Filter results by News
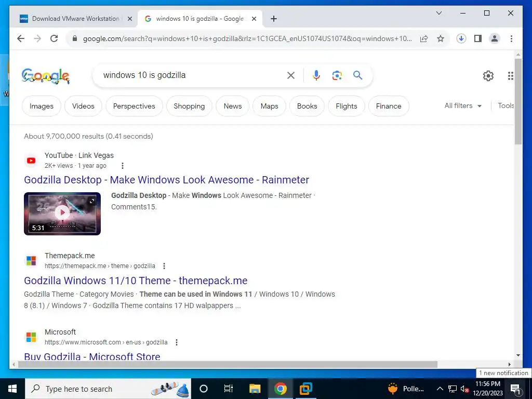The height and width of the screenshot is (399, 532). (232, 106)
